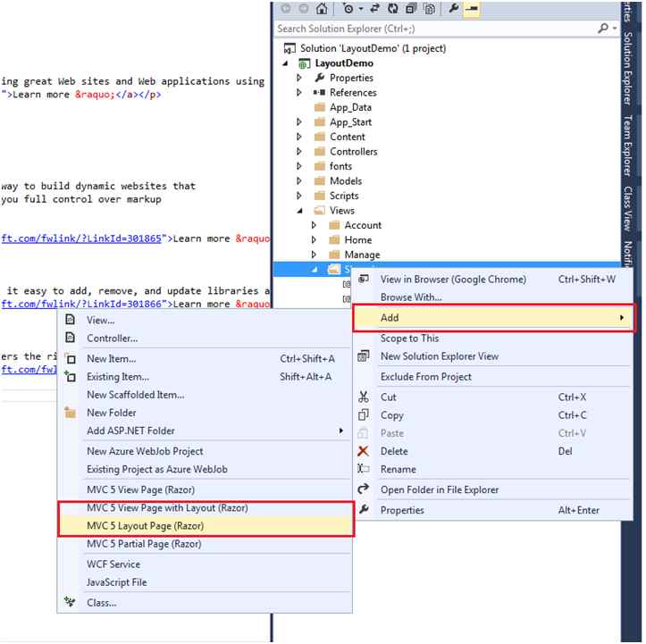Click the search magnifier icon in Solution Explorer

pyautogui.click(x=603, y=29)
